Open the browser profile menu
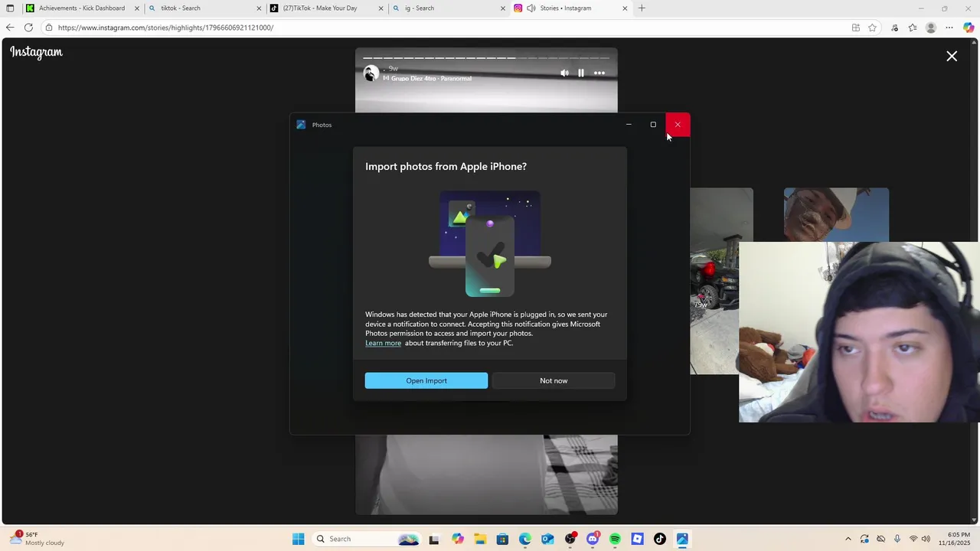This screenshot has height=551, width=980. [x=931, y=28]
